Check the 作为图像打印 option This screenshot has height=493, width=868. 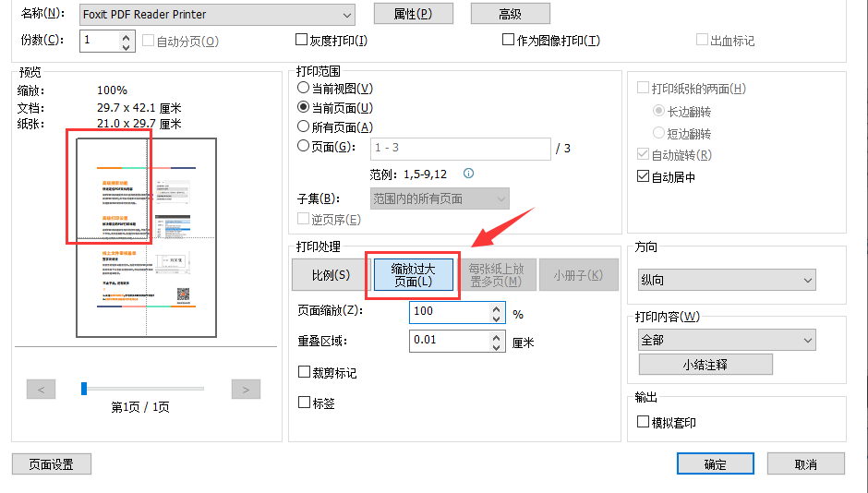(x=508, y=40)
